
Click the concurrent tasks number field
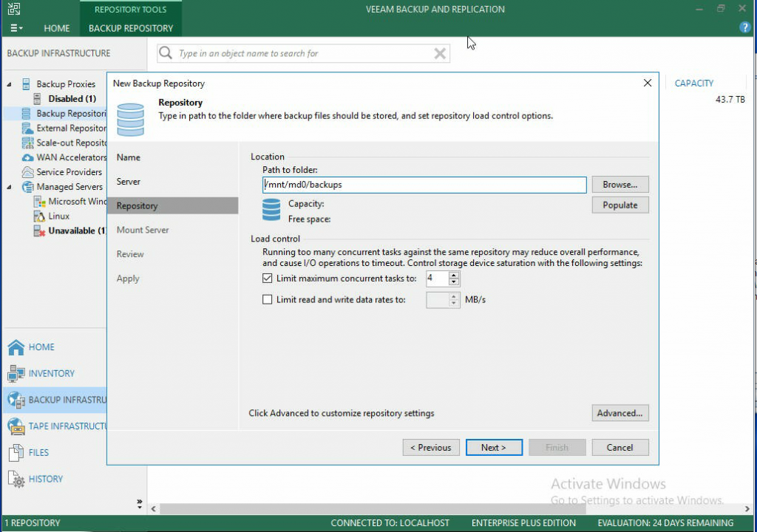click(438, 279)
